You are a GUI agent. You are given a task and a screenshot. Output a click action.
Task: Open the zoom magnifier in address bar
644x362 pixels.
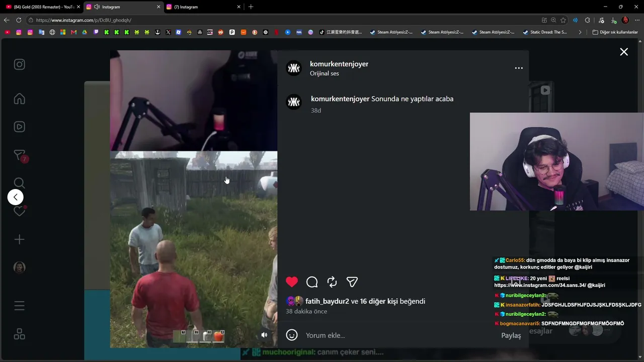(x=553, y=20)
